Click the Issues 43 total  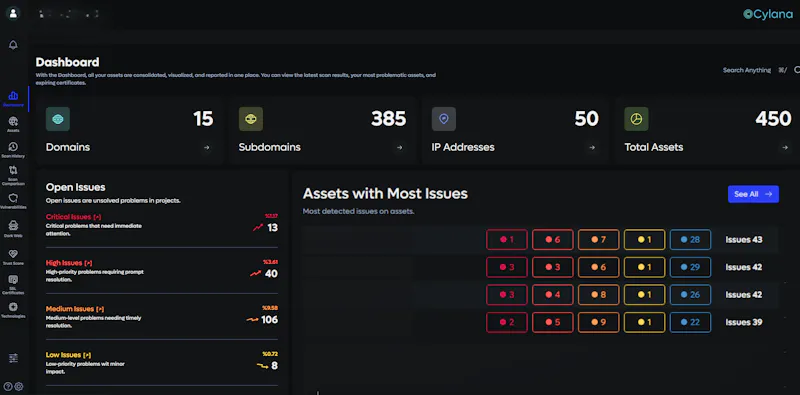tap(744, 239)
